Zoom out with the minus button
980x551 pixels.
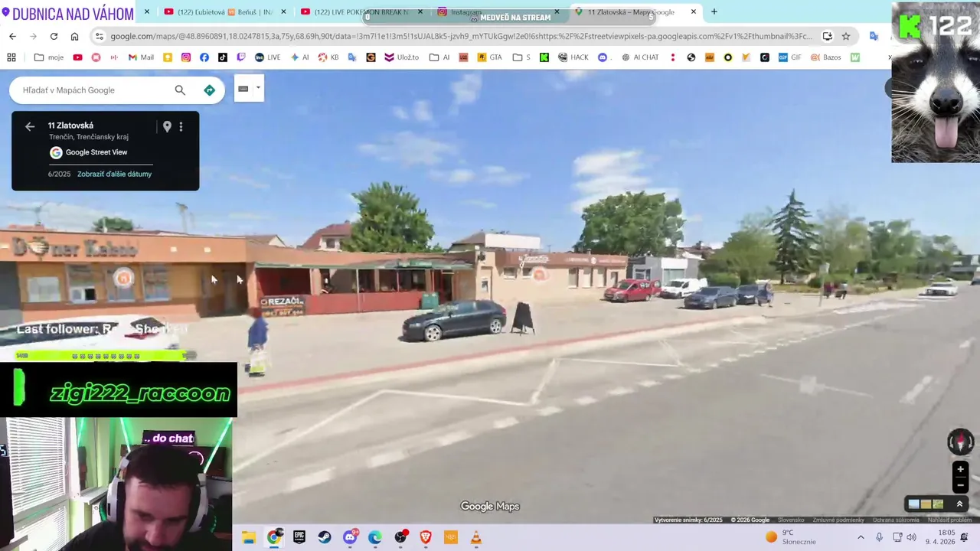[960, 485]
